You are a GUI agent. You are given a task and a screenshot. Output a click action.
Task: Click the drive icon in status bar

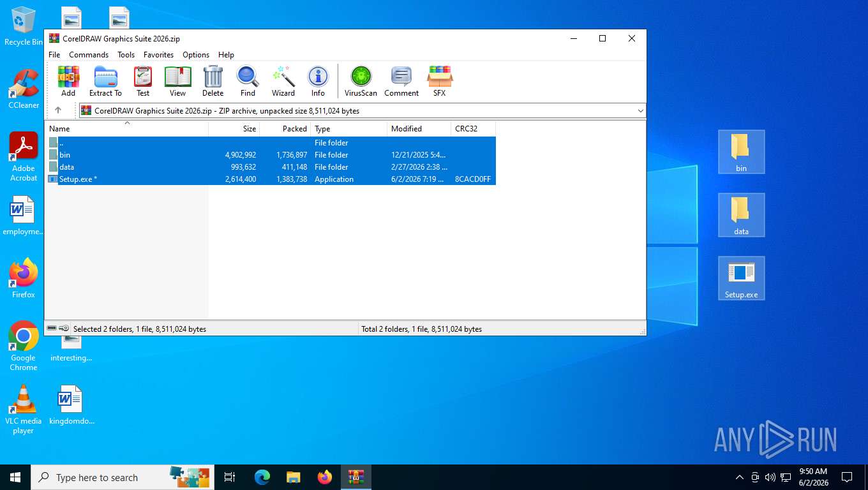52,329
